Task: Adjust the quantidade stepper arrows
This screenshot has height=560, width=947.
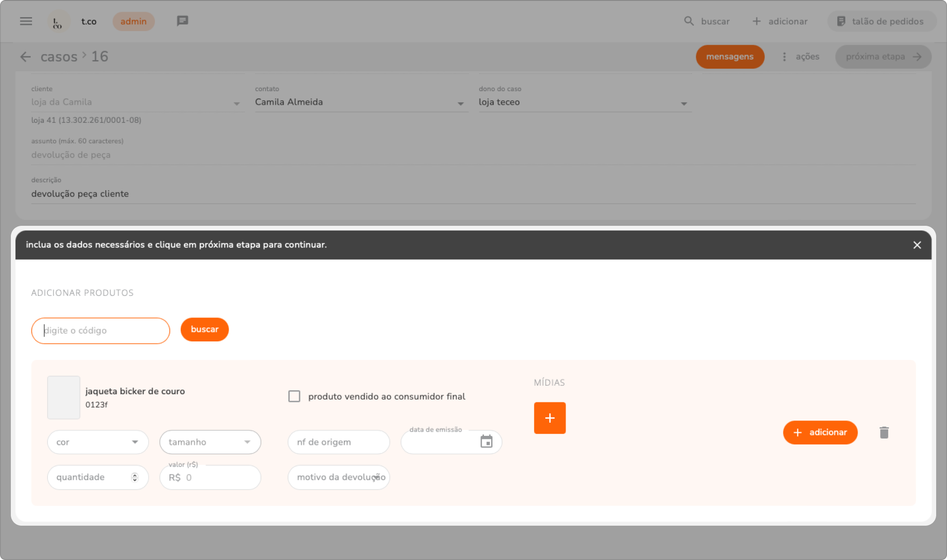Action: tap(135, 477)
